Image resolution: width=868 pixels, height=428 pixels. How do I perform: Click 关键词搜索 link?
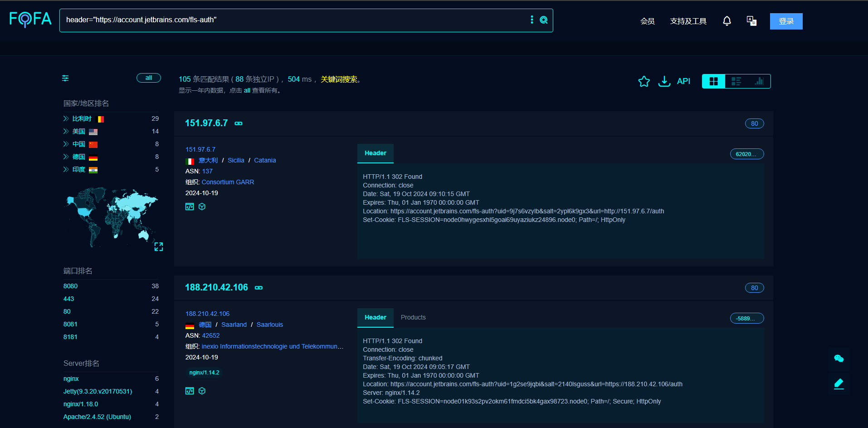pos(339,79)
